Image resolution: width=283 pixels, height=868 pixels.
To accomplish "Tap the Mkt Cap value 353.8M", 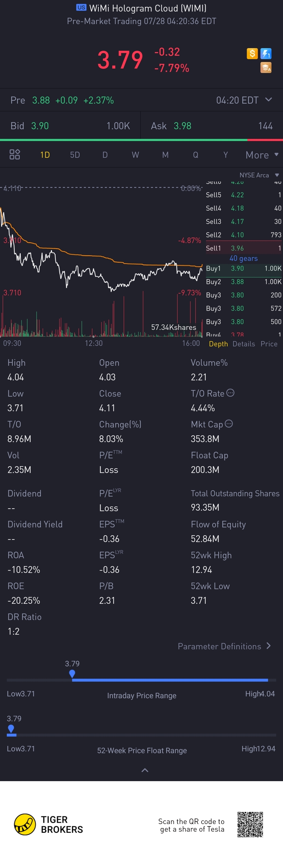I will 205,439.
